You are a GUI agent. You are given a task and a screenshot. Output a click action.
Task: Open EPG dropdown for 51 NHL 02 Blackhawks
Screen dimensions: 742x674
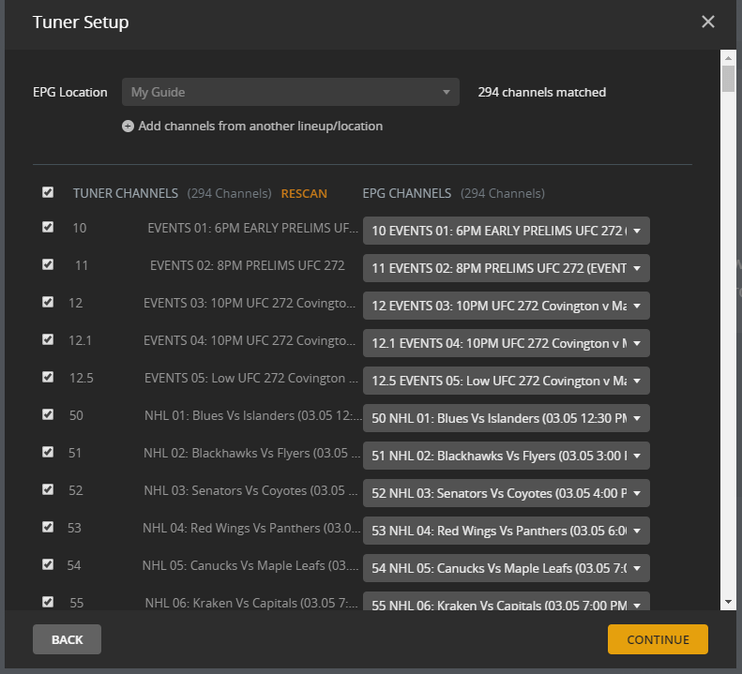[506, 456]
